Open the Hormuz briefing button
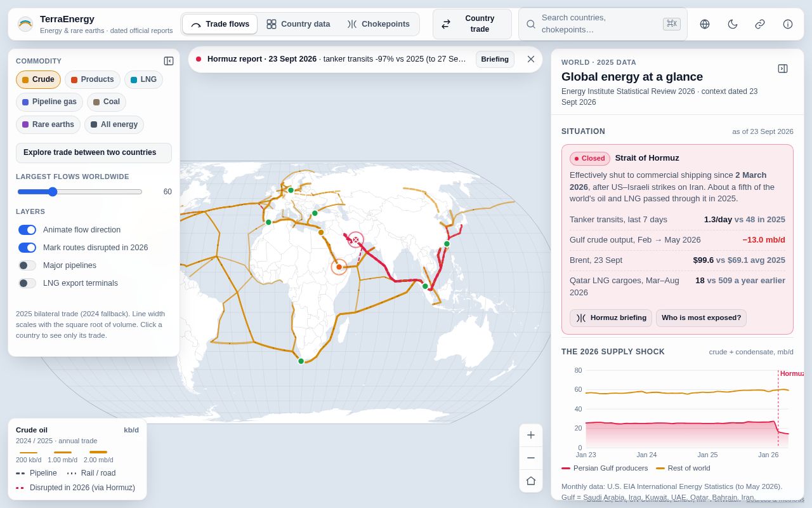Image resolution: width=812 pixels, height=508 pixels. 611,318
